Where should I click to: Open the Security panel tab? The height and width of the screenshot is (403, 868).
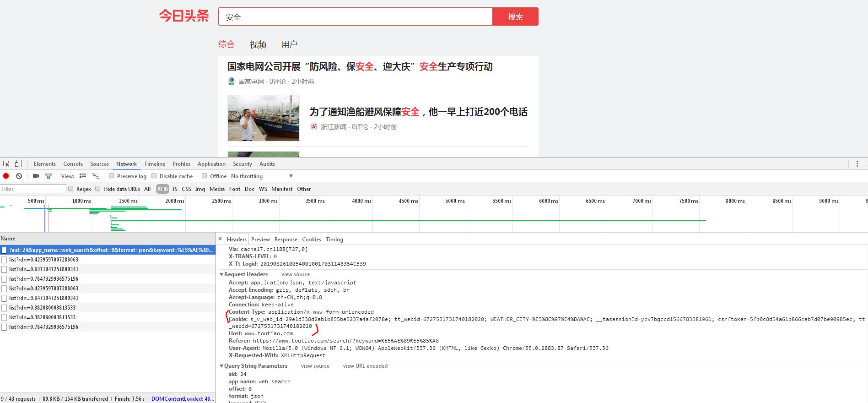(x=243, y=164)
